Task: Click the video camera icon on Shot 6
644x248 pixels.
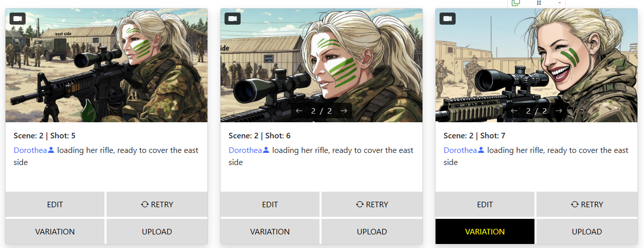Action: coord(233,19)
